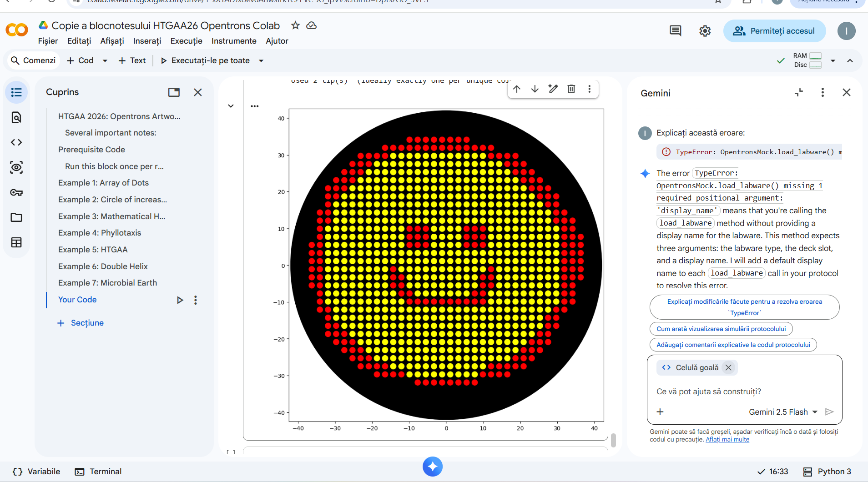This screenshot has width=868, height=482.
Task: Open the find and replace sidebar panel
Action: (x=16, y=117)
